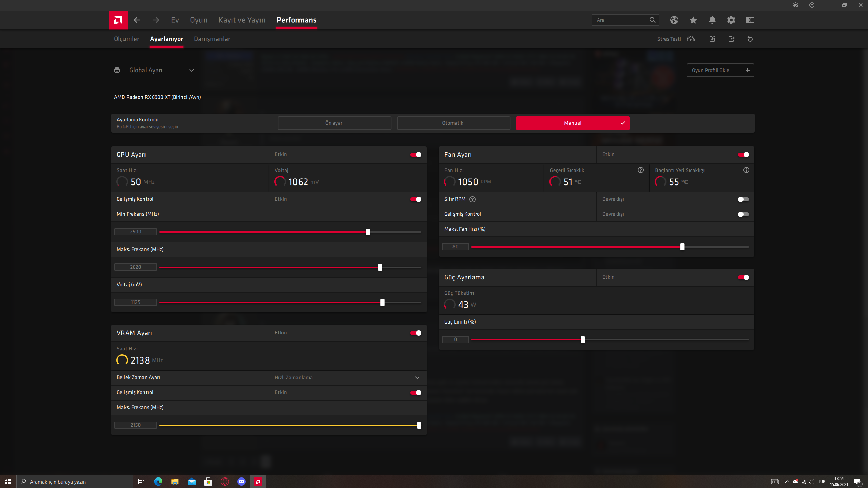This screenshot has height=488, width=868.
Task: Open the Oyun tab
Action: click(x=198, y=20)
